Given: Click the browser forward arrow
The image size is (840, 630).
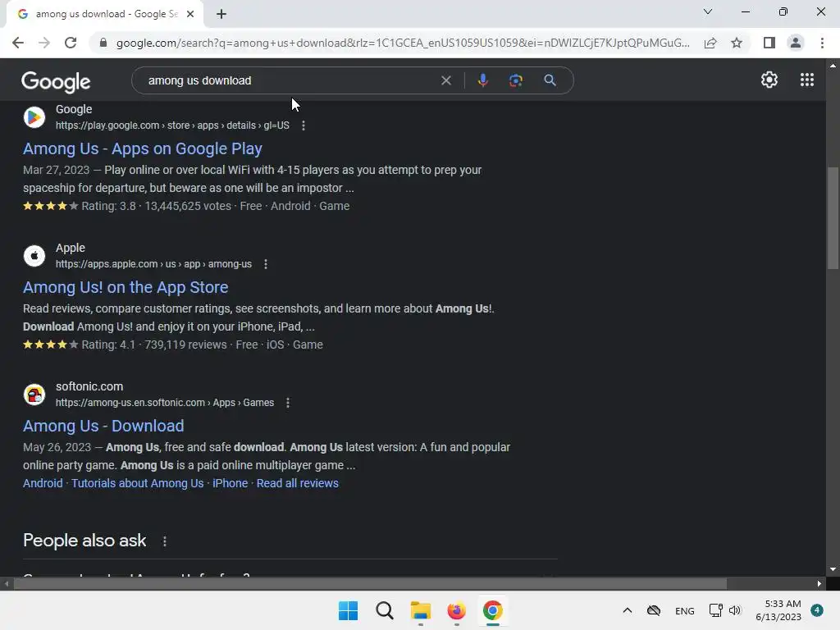Looking at the screenshot, I should coord(44,43).
